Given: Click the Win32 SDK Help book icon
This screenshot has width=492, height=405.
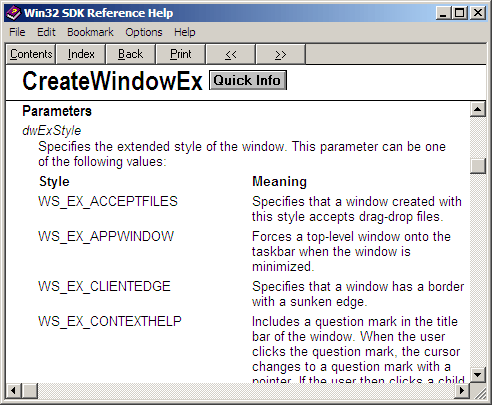Looking at the screenshot, I should 13,13.
